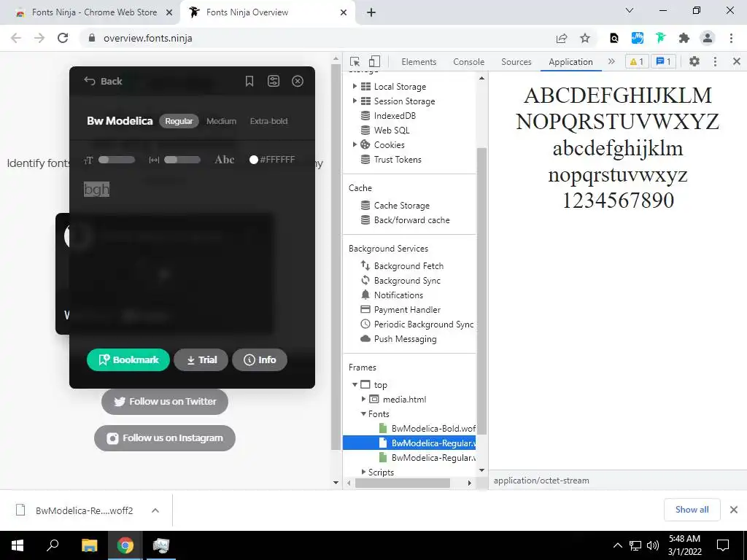Adjust the font size slider

click(x=117, y=160)
